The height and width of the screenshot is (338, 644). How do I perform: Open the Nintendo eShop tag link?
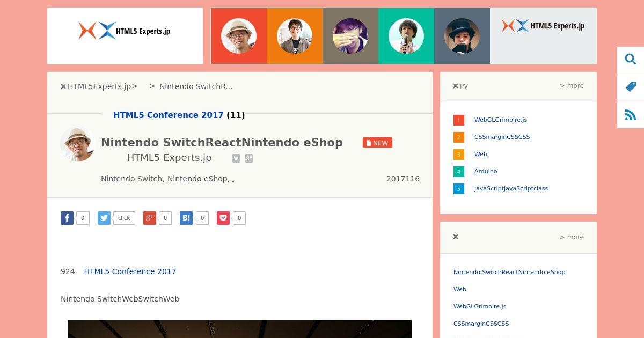(x=197, y=179)
